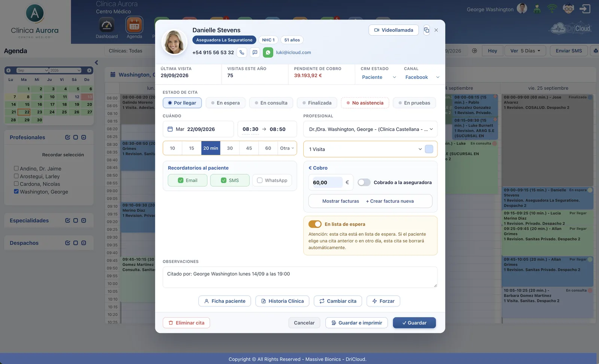
Task: Click the logout icon in the top-right corner
Action: tap(585, 9)
